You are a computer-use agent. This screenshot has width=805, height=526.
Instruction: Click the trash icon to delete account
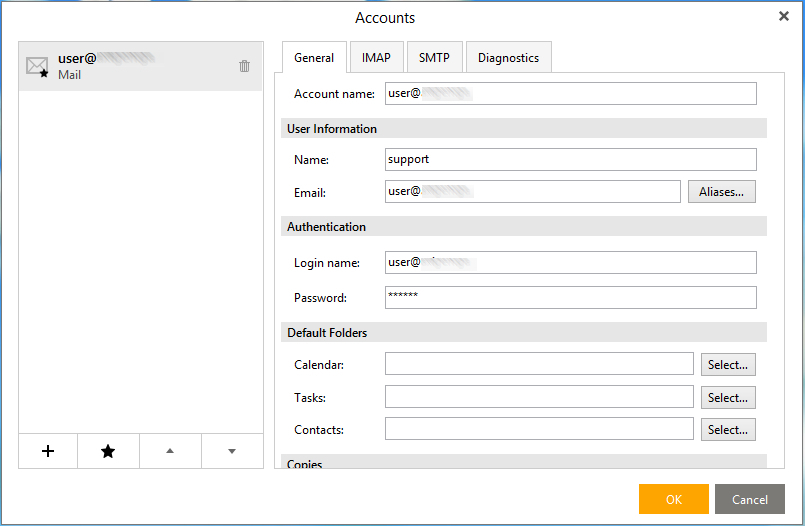(x=244, y=66)
